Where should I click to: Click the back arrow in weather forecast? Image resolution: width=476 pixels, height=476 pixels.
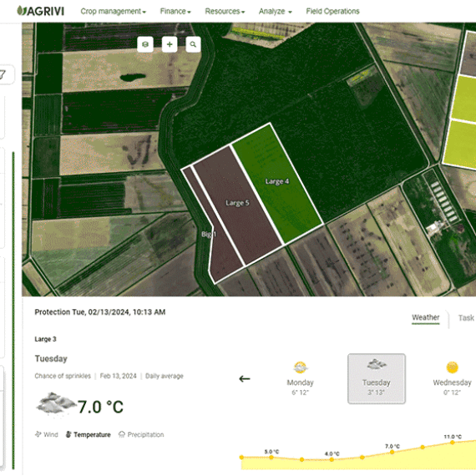click(245, 378)
